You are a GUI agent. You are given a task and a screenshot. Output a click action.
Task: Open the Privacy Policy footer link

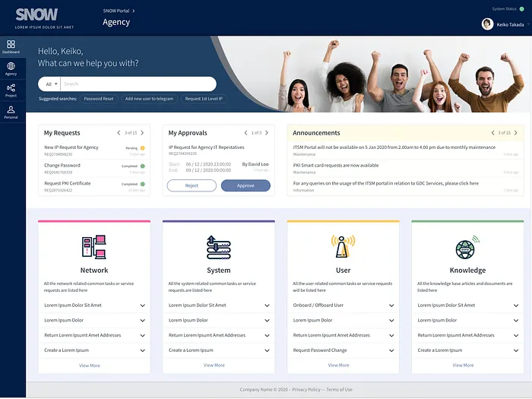[306, 389]
